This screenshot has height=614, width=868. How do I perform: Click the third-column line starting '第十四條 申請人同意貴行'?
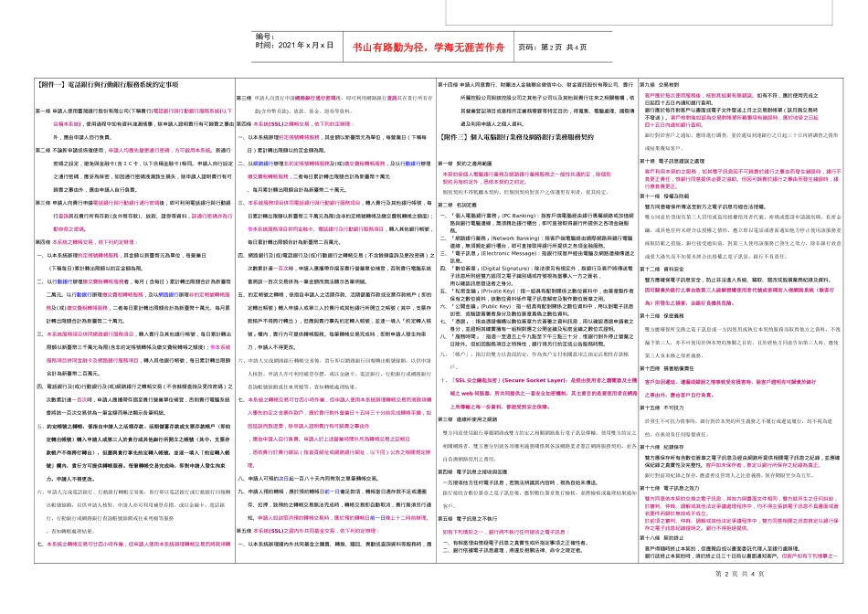pos(535,85)
